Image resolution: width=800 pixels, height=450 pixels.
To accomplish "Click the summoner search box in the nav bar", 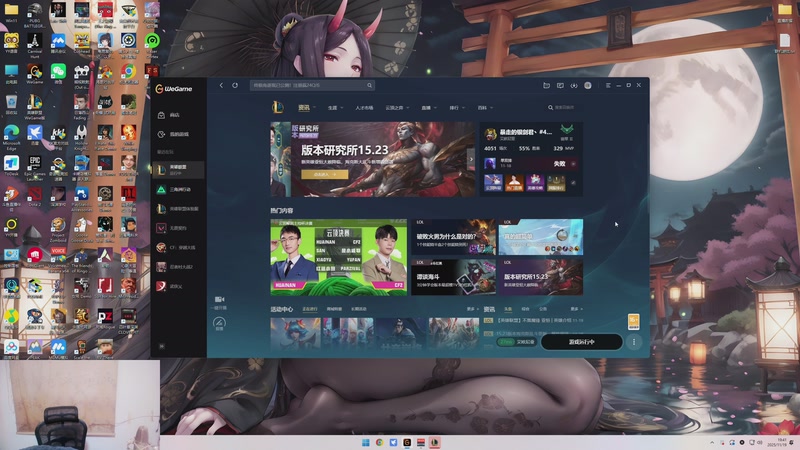I will point(564,108).
